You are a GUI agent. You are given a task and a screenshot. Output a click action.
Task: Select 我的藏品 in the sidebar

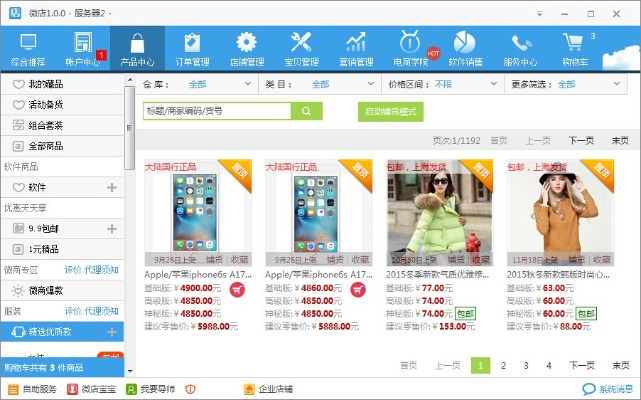coord(62,84)
